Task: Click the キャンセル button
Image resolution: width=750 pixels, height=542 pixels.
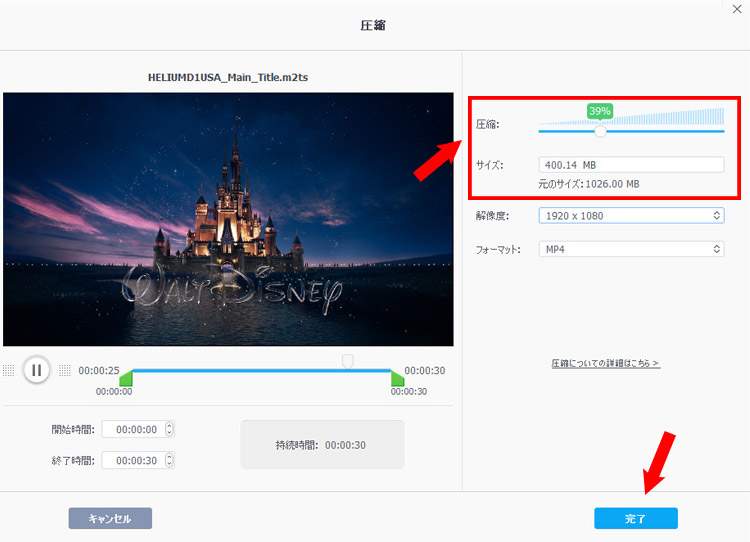Action: pos(110,519)
